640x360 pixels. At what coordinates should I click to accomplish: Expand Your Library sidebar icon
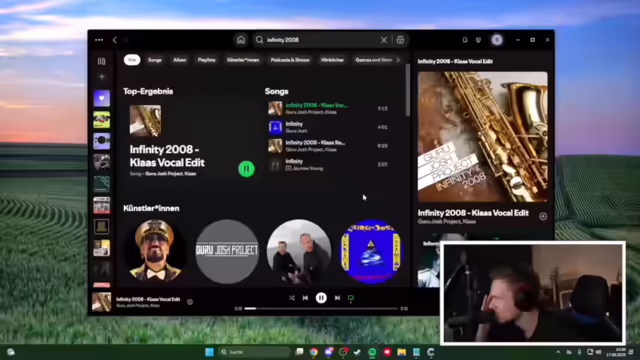101,61
